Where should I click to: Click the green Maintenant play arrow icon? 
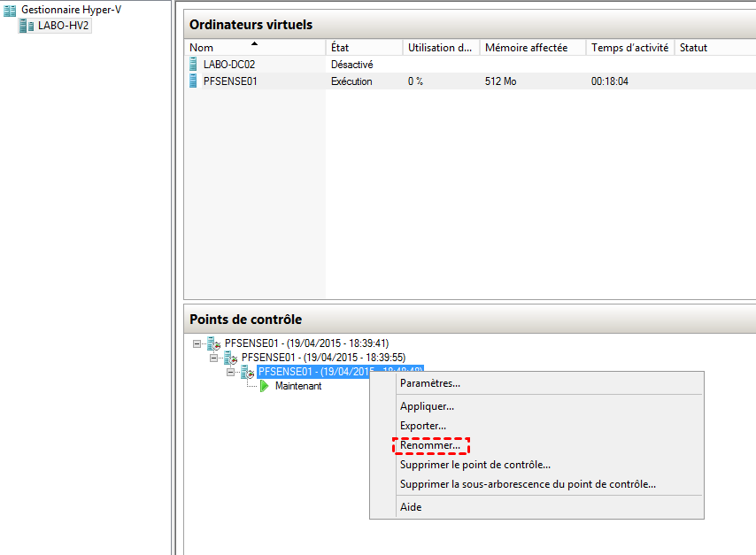pos(264,386)
